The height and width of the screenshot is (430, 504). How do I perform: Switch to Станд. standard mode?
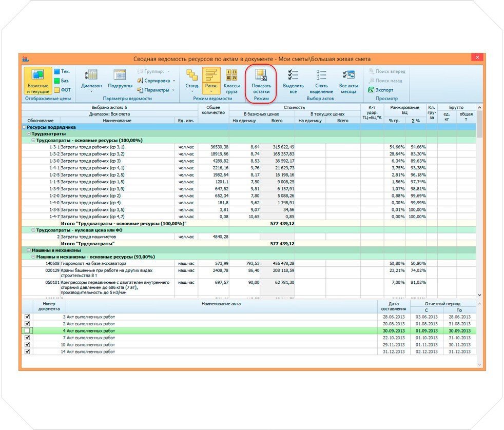pyautogui.click(x=192, y=81)
